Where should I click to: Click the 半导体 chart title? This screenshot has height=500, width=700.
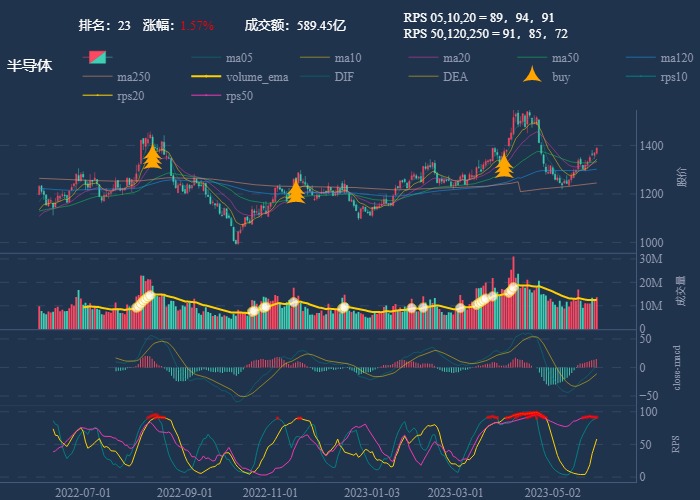coord(29,66)
